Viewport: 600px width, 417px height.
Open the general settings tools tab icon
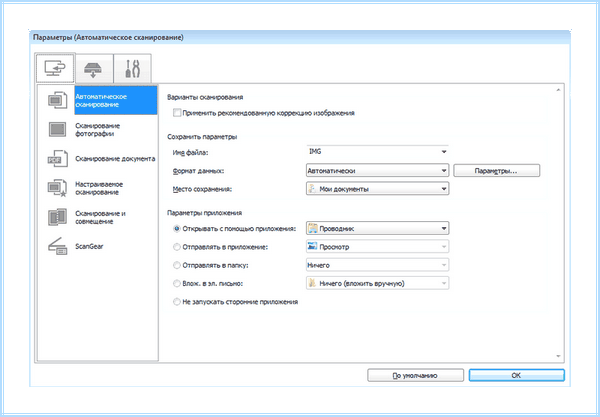click(x=132, y=69)
